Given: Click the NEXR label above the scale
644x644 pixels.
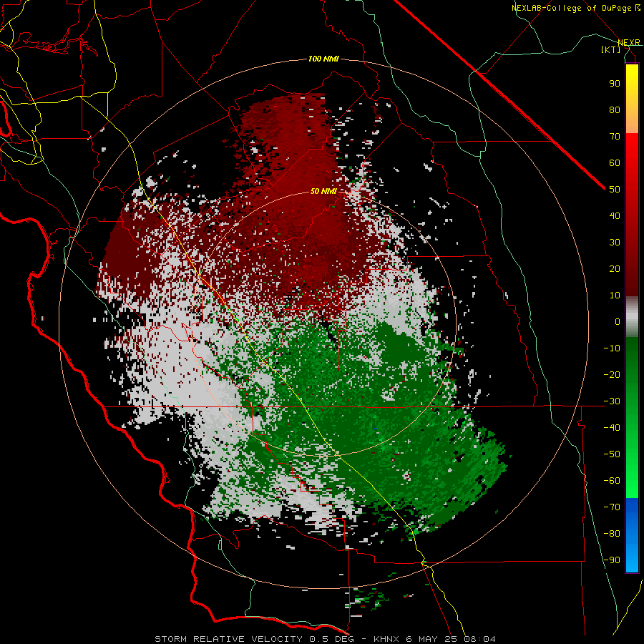Looking at the screenshot, I should coord(629,42).
